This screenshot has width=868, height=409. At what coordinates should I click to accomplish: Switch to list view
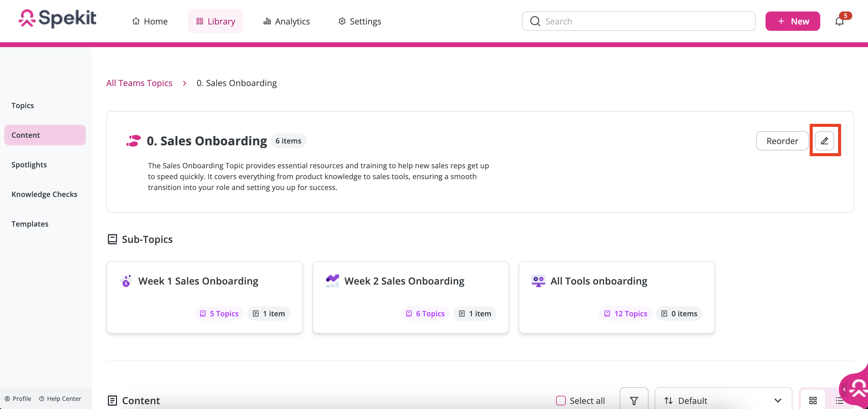click(839, 401)
